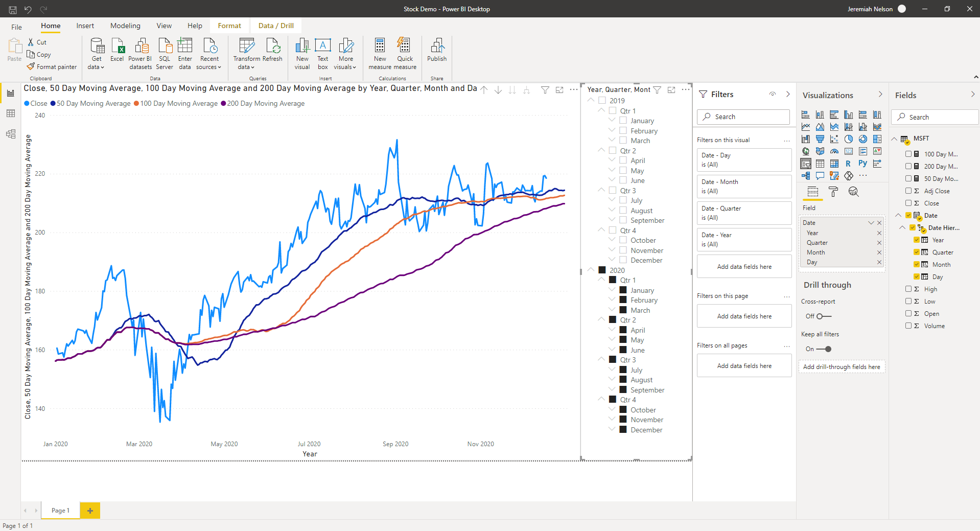Activate the Format painter
The width and height of the screenshot is (980, 531).
(52, 67)
